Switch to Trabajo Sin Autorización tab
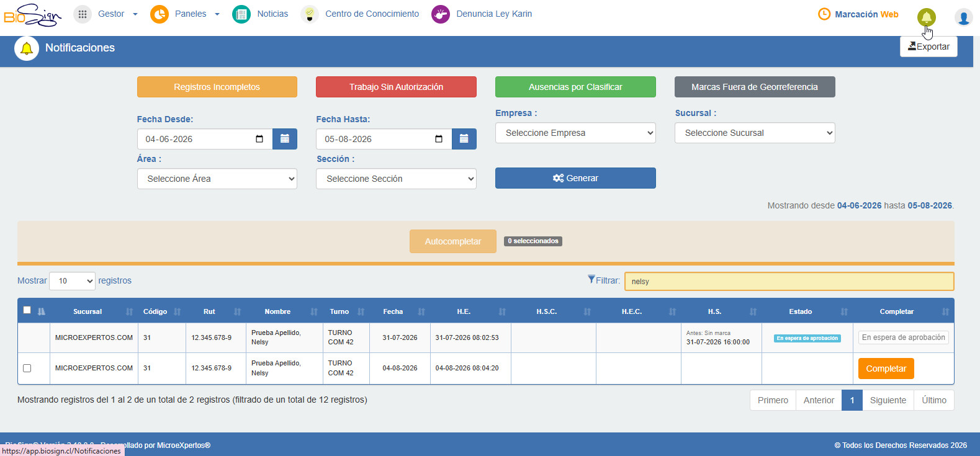 [x=396, y=87]
